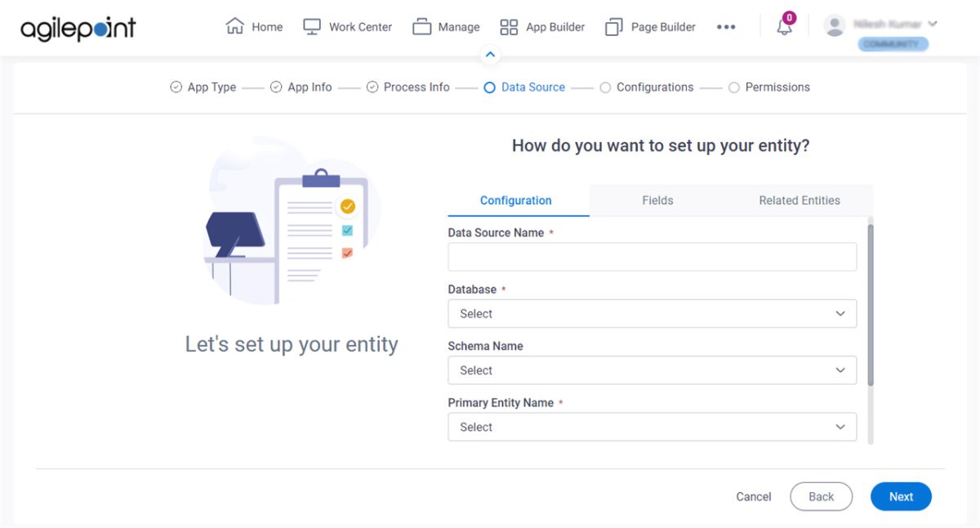Open Home via the house icon
This screenshot has width=980, height=528.
pyautogui.click(x=234, y=26)
